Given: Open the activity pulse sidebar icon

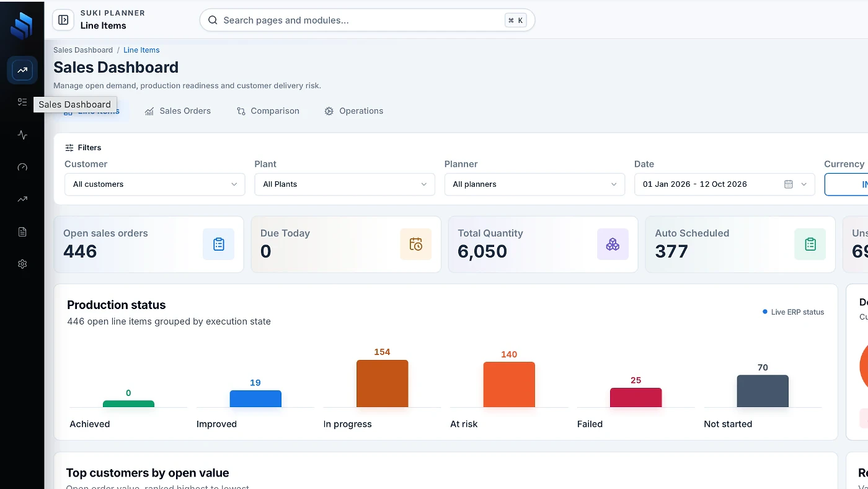Looking at the screenshot, I should click(22, 135).
